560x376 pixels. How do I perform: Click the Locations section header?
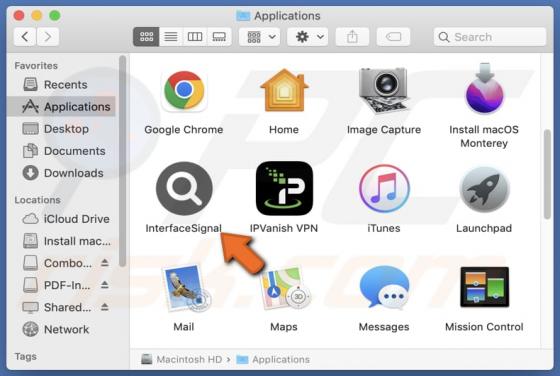[38, 200]
